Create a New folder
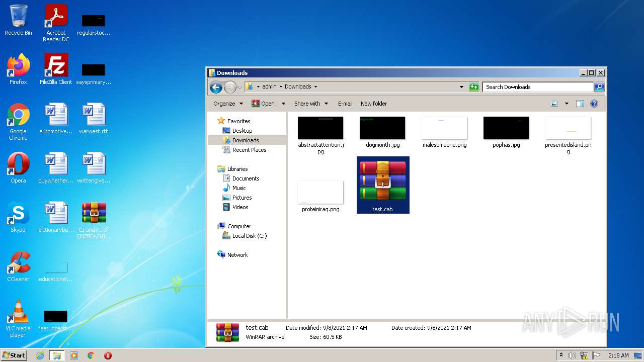644x362 pixels. pyautogui.click(x=374, y=104)
